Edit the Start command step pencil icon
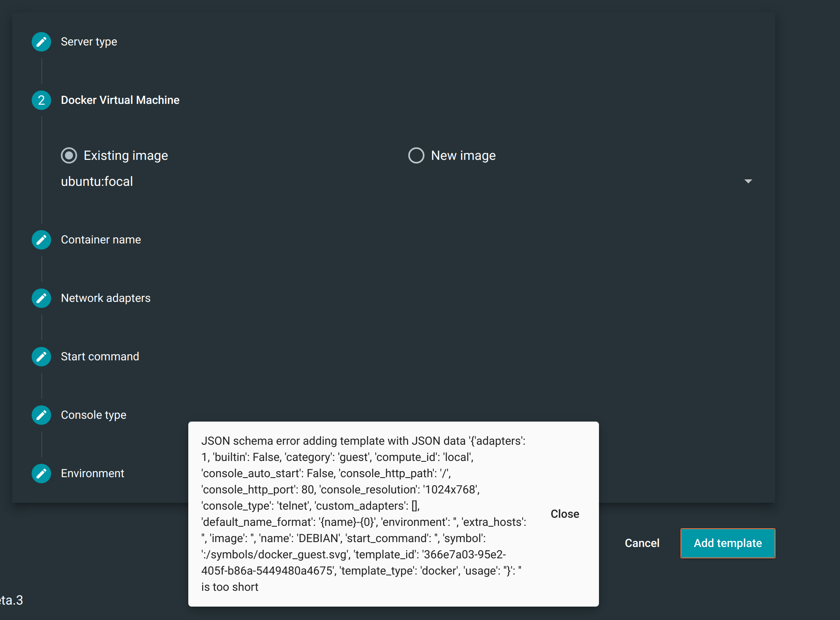 point(41,356)
